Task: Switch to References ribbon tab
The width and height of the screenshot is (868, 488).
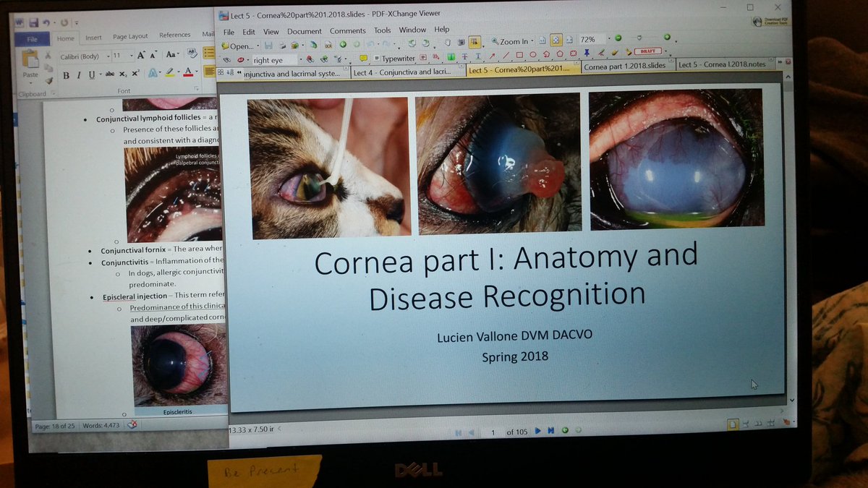Action: point(174,35)
